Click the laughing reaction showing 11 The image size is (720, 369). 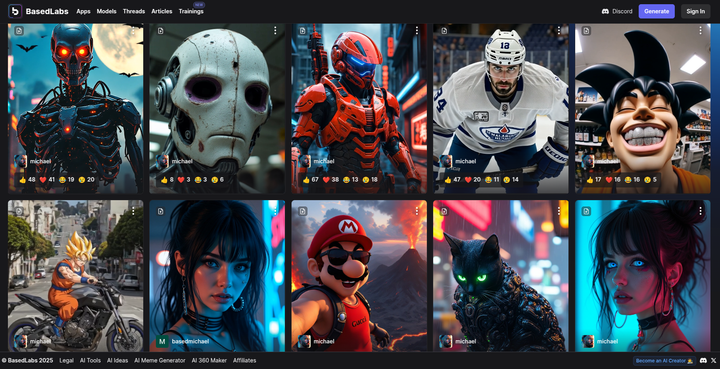click(x=492, y=179)
